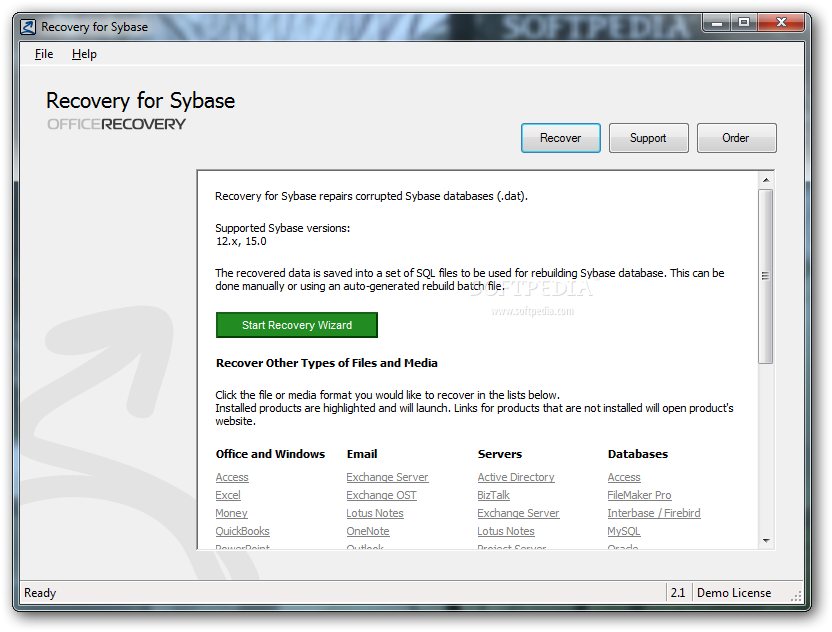The width and height of the screenshot is (832, 632).
Task: Click the Databases column heading
Action: pos(637,454)
